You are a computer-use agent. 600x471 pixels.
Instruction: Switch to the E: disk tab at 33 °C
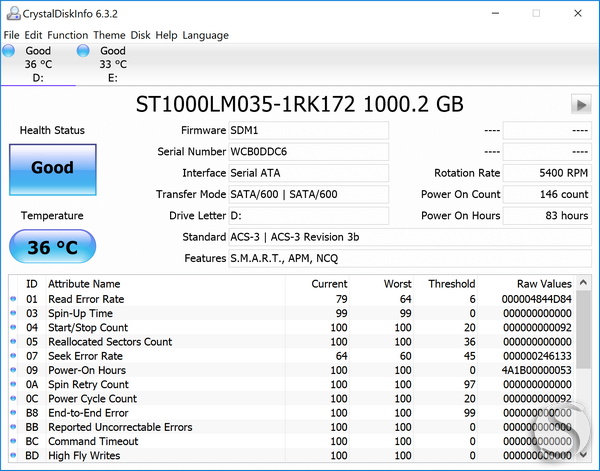(113, 64)
